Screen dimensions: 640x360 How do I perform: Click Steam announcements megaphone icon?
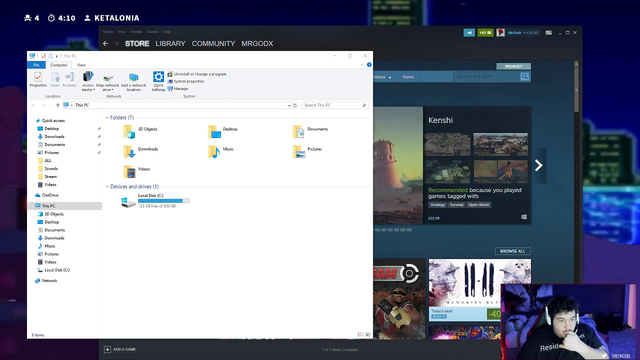click(x=469, y=33)
